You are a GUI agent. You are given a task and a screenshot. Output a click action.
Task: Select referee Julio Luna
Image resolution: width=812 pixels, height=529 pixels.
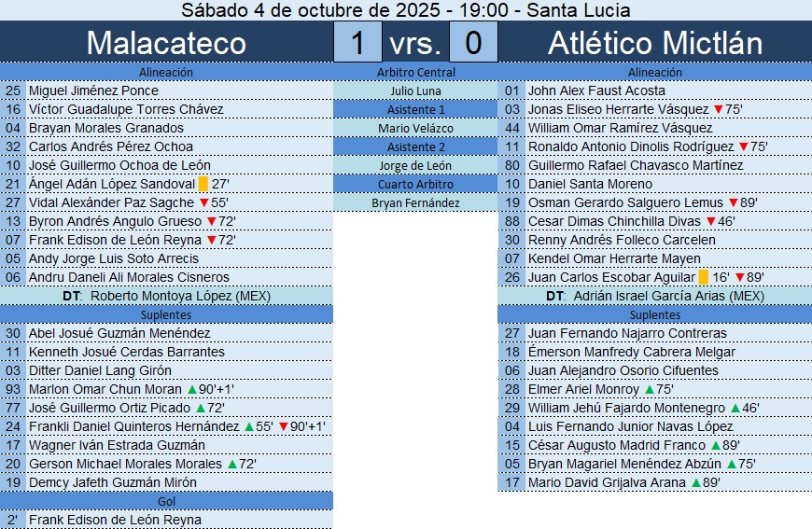(x=415, y=90)
